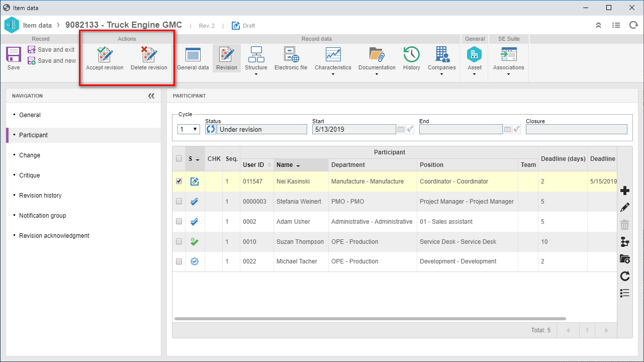Check the Michael Tacher row checkbox
Screen dimensions: 644x362
[x=179, y=261]
